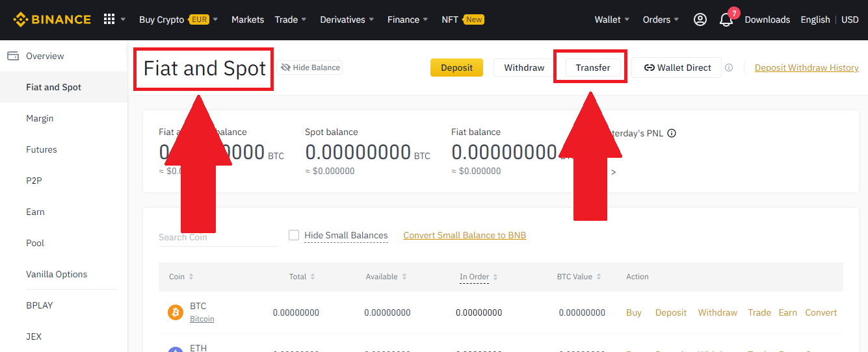Image resolution: width=868 pixels, height=352 pixels.
Task: Click the Binance logo
Action: point(52,19)
